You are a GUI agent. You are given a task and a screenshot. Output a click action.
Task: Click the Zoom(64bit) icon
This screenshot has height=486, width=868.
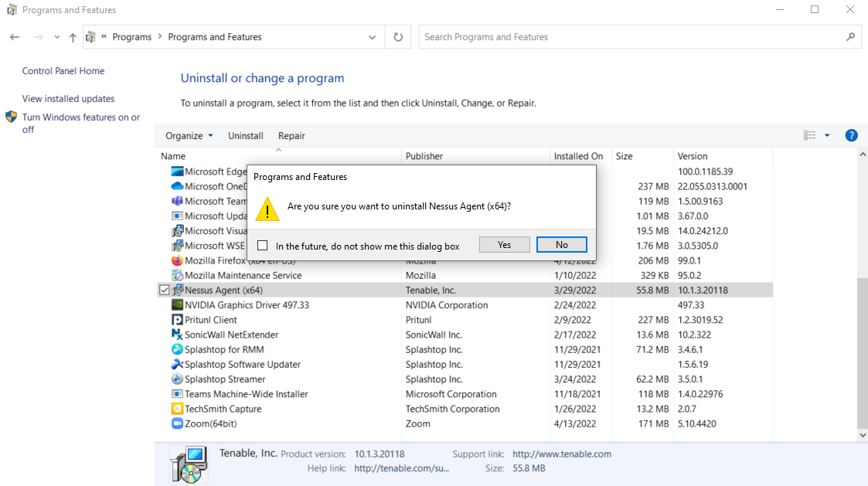coord(177,423)
